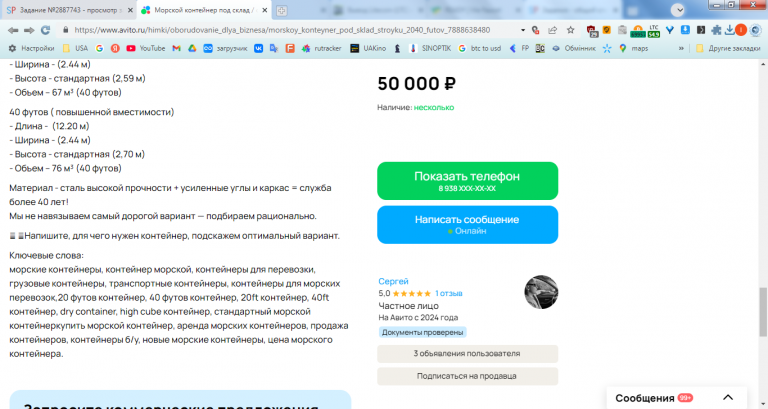Open the tab search dropdown arrow
This screenshot has height=409, width=768.
pos(678,10)
